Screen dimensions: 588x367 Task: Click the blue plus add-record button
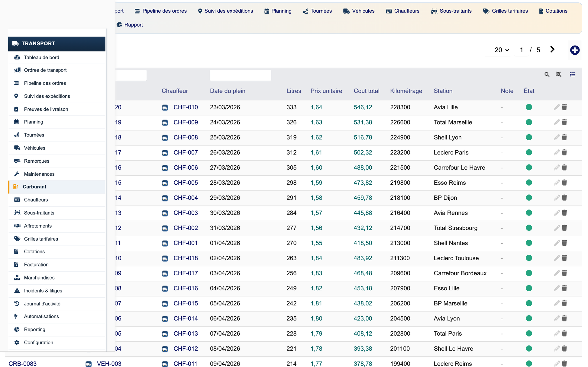(x=575, y=50)
